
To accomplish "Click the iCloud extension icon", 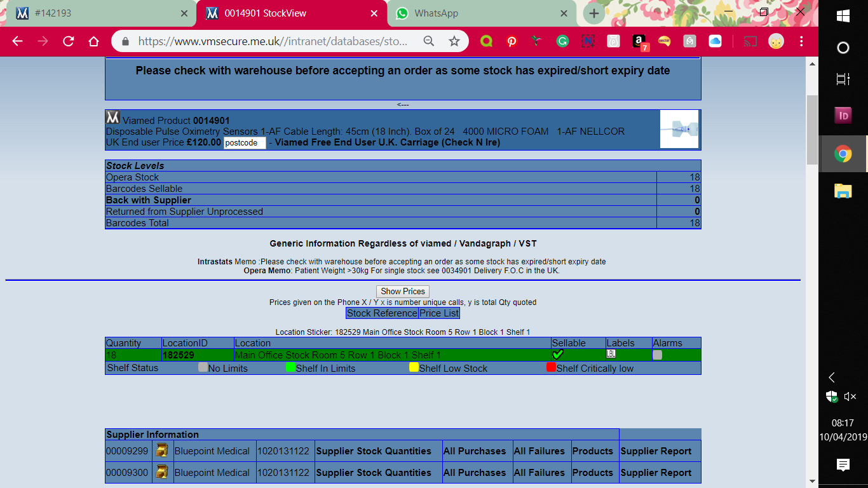I will (715, 41).
